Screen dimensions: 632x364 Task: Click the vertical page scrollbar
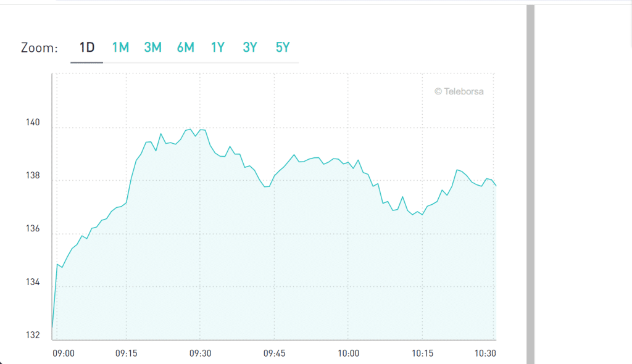[x=530, y=185]
